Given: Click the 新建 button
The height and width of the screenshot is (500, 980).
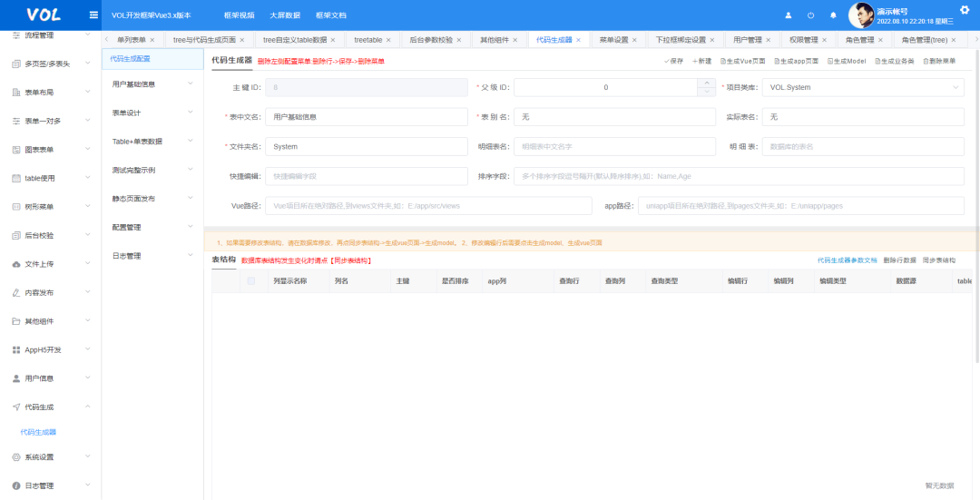Looking at the screenshot, I should [701, 61].
